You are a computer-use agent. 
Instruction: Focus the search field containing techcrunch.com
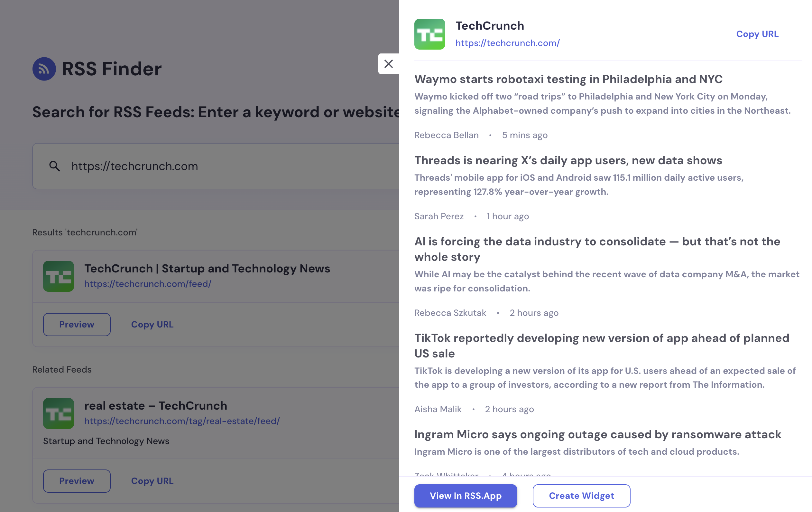click(x=216, y=166)
